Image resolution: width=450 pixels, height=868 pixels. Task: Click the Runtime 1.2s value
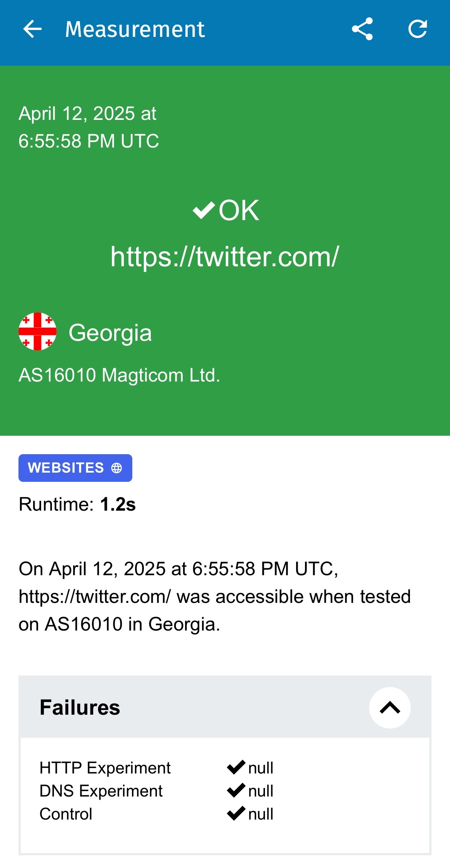118,505
